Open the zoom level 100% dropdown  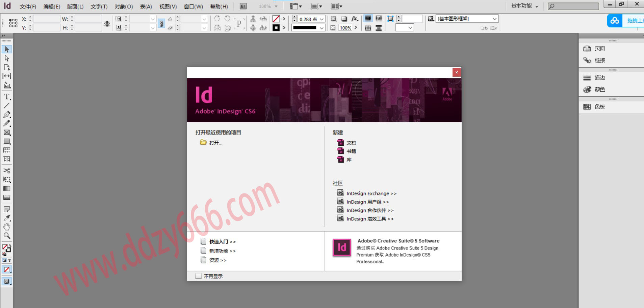[276, 6]
